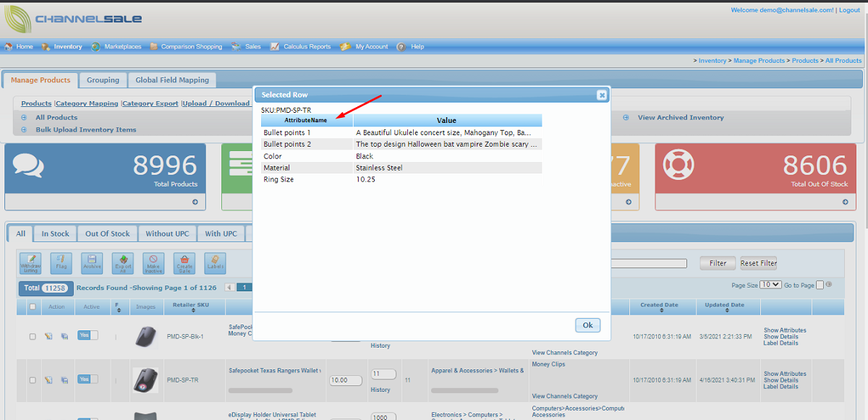This screenshot has height=420, width=868.
Task: Open the Sales menu
Action: [247, 47]
